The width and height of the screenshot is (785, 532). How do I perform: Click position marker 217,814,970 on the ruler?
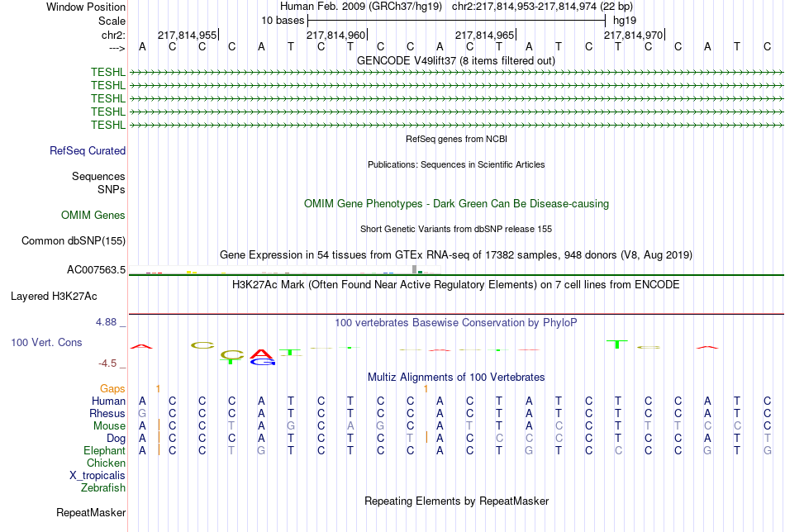point(634,35)
